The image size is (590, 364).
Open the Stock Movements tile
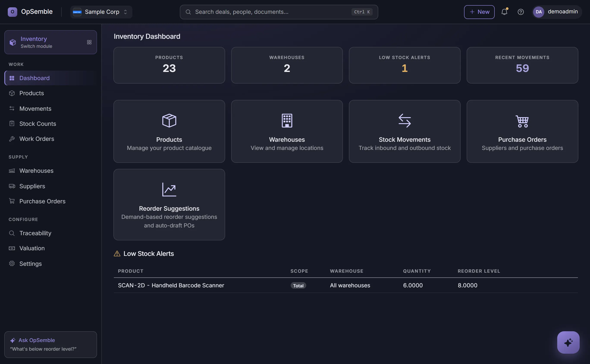pos(405,131)
